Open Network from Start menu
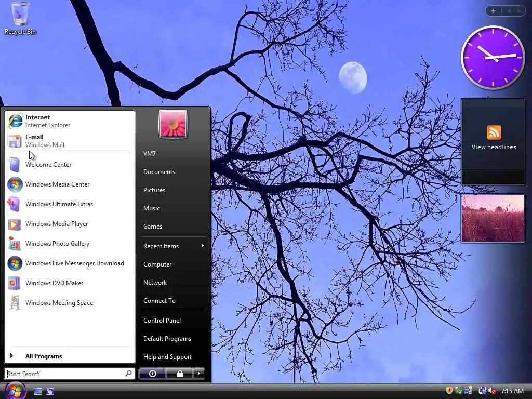Screen dimensions: 532x399 tap(174, 282)
